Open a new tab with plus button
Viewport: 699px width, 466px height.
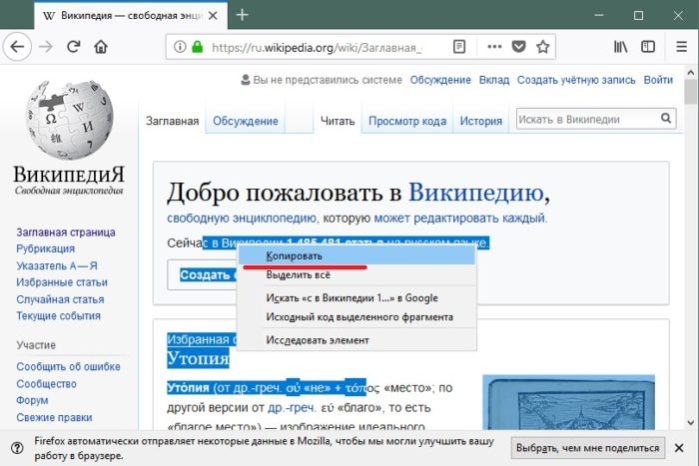pos(242,15)
